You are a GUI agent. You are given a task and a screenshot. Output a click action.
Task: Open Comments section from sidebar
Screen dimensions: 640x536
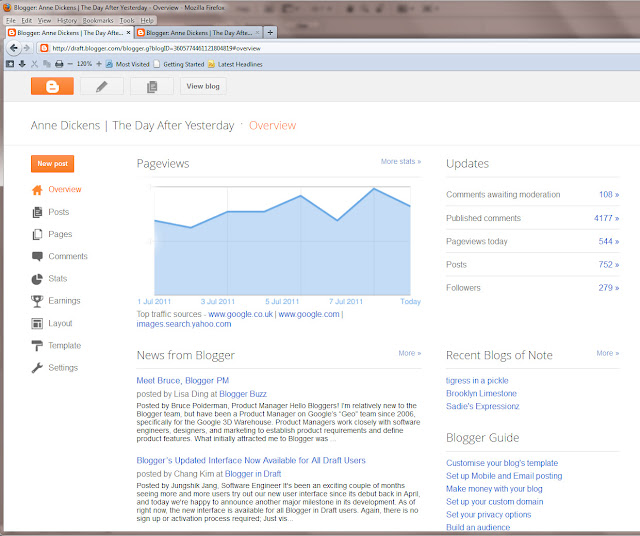pyautogui.click(x=68, y=256)
